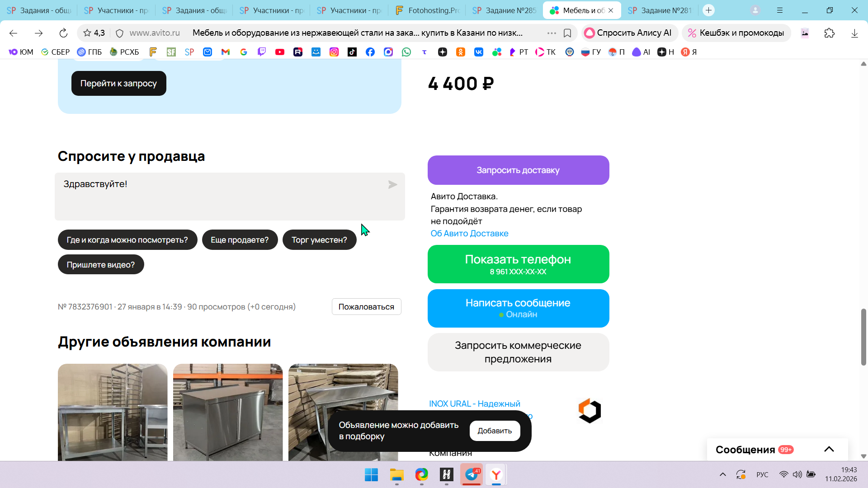This screenshot has width=868, height=488.
Task: Click the INOX URAL company logo
Action: [x=590, y=411]
